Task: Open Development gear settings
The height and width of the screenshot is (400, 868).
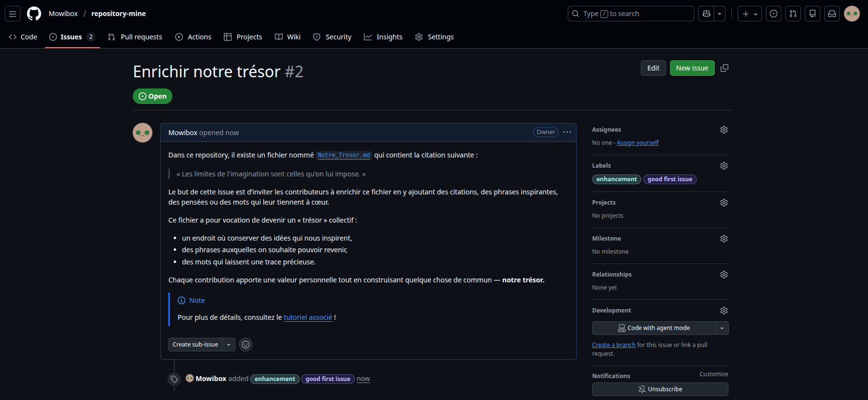Action: click(x=724, y=311)
